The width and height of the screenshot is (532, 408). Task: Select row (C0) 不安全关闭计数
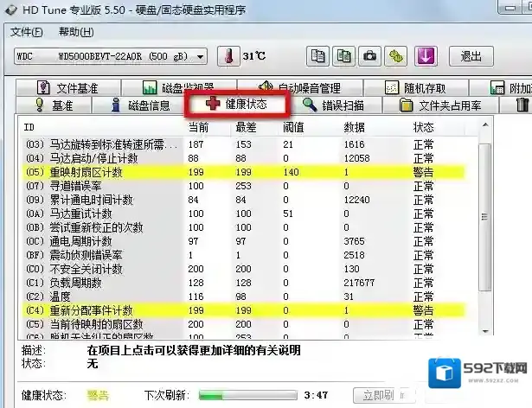244,269
